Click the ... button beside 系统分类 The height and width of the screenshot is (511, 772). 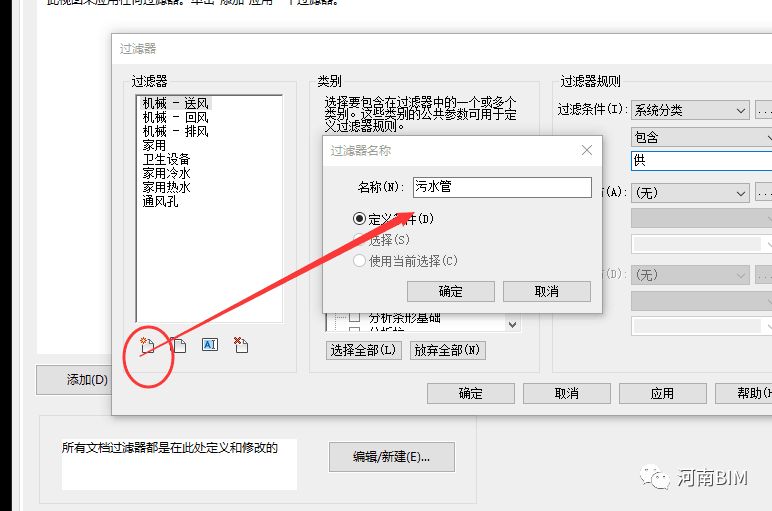(x=764, y=110)
